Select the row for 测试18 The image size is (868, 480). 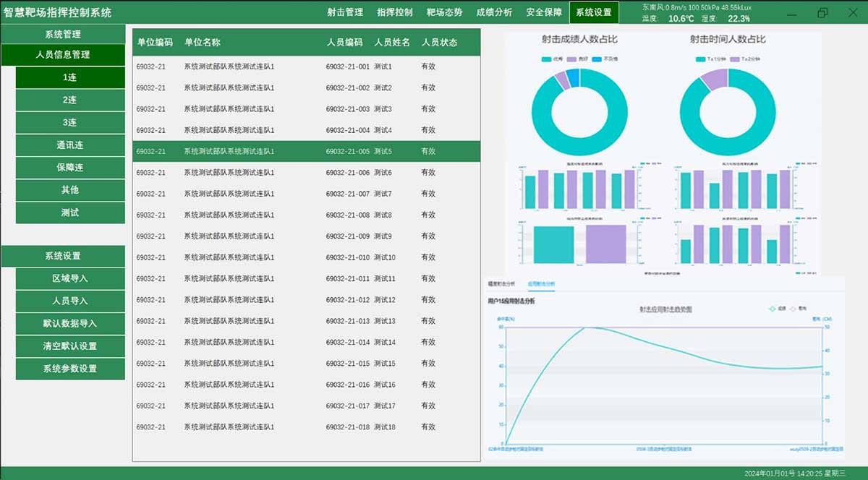[x=307, y=427]
